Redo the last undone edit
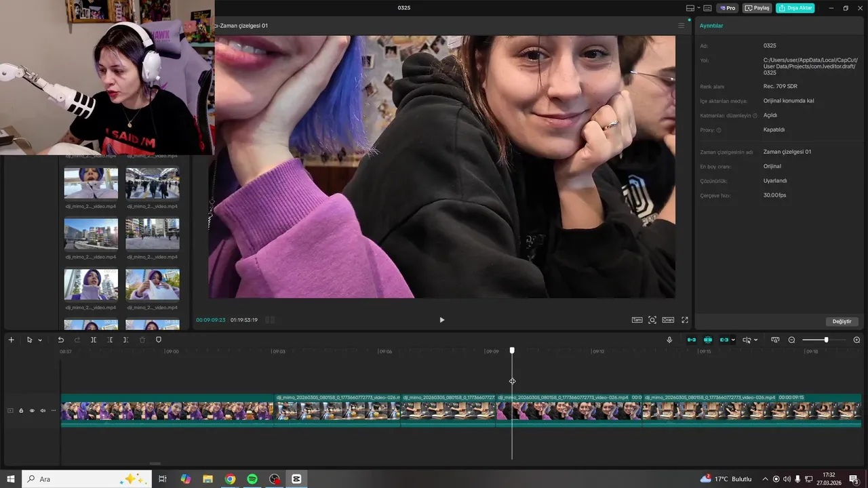Image resolution: width=868 pixels, height=488 pixels. pos(77,340)
